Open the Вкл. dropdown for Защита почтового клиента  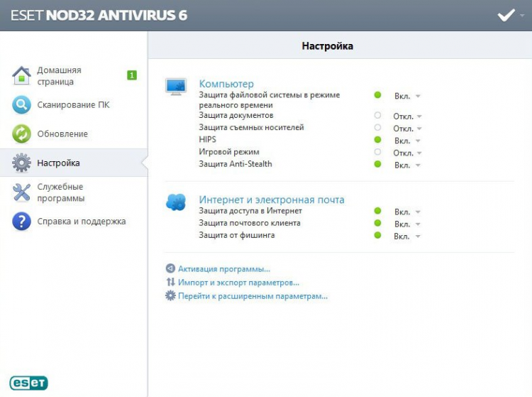click(x=407, y=224)
